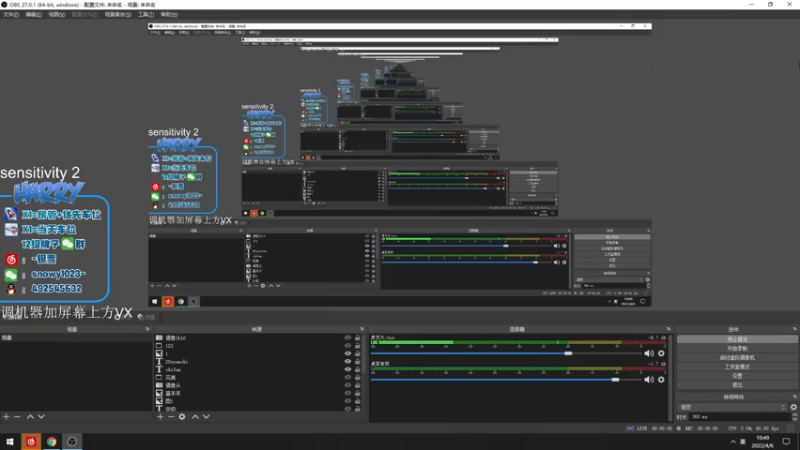Click the window capture icon beside 123
Screen dimensions: 800x450
pyautogui.click(x=159, y=345)
